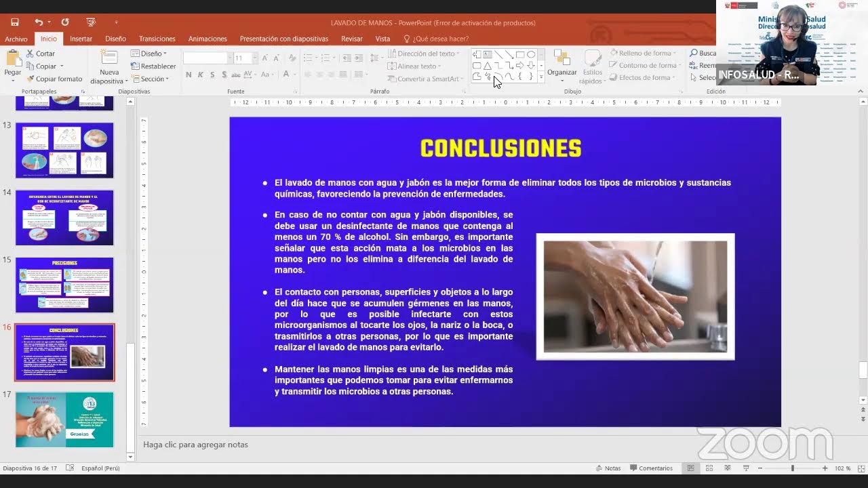The width and height of the screenshot is (868, 488).
Task: Select the rectangle shape in shapes gallery
Action: [x=520, y=54]
